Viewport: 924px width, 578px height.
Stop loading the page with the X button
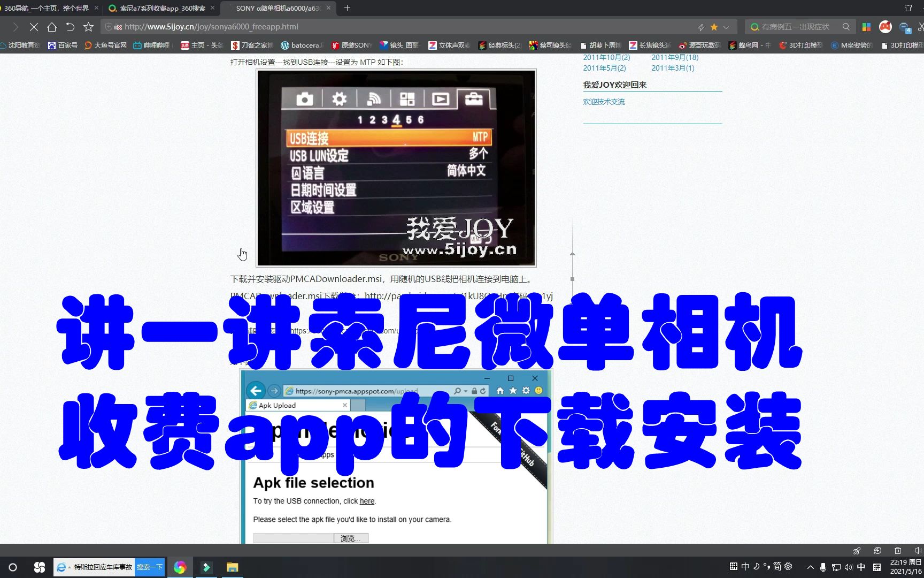[x=33, y=27]
